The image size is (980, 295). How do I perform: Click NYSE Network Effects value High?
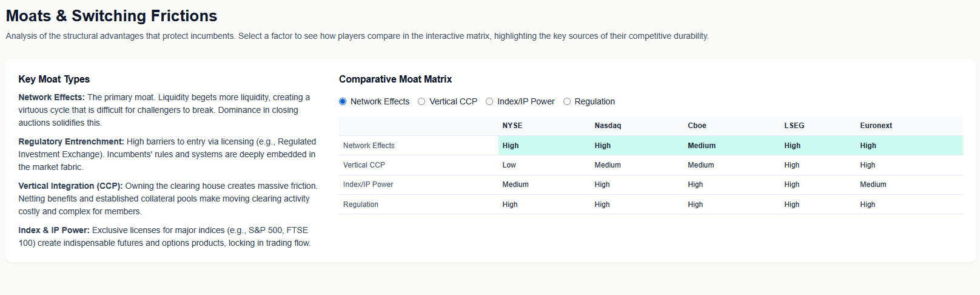point(511,146)
